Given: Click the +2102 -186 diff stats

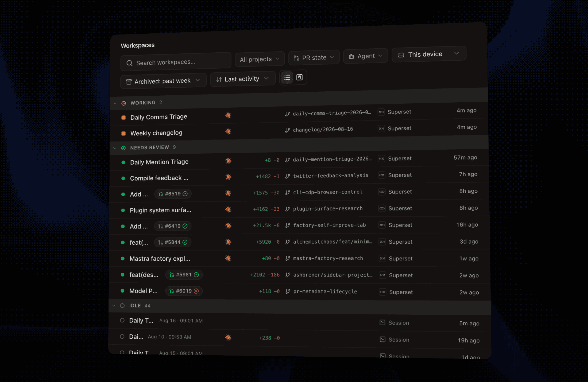Looking at the screenshot, I should 265,275.
